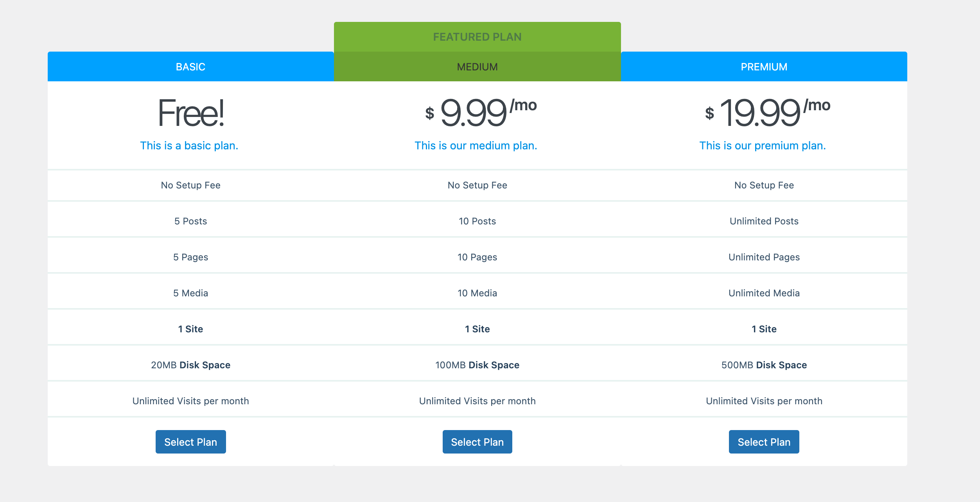Click 'This is our premium plan.' text

763,145
